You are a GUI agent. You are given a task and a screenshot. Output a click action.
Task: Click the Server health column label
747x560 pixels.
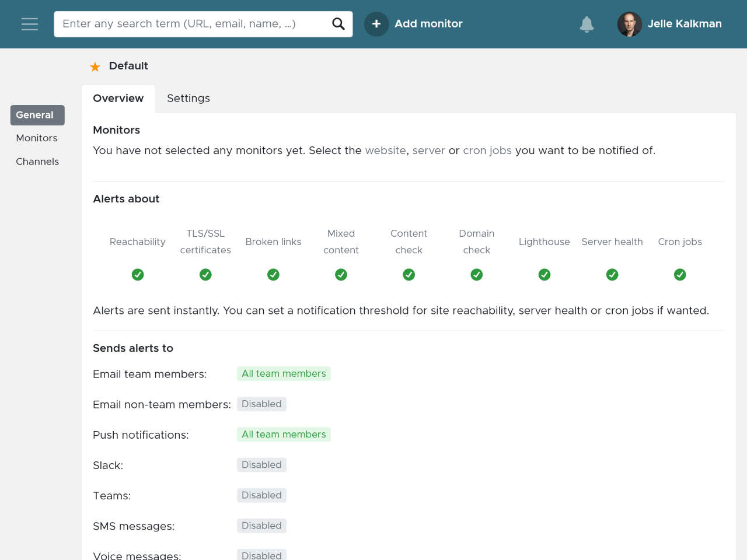pyautogui.click(x=612, y=242)
